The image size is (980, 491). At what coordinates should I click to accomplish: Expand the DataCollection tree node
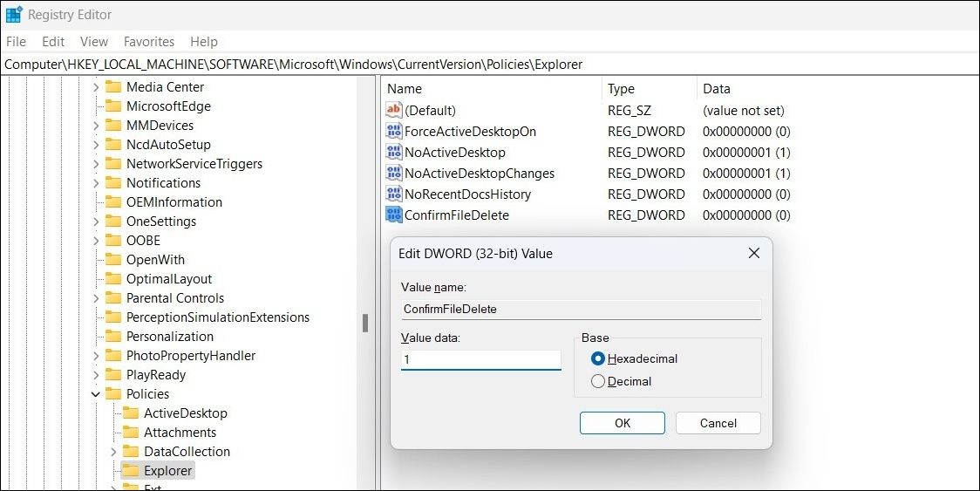(113, 452)
